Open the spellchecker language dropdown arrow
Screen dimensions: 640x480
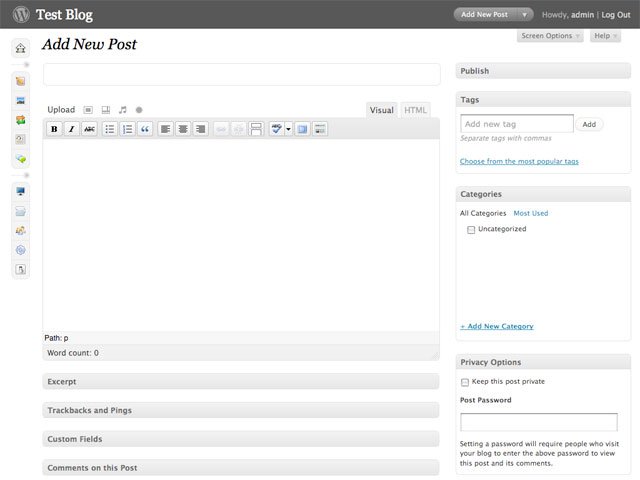point(288,129)
